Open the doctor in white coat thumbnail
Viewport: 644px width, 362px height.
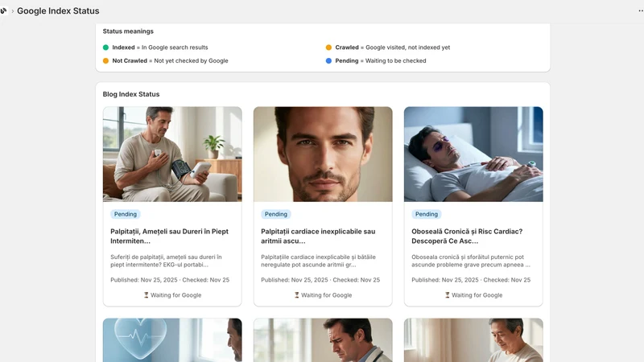pyautogui.click(x=323, y=340)
